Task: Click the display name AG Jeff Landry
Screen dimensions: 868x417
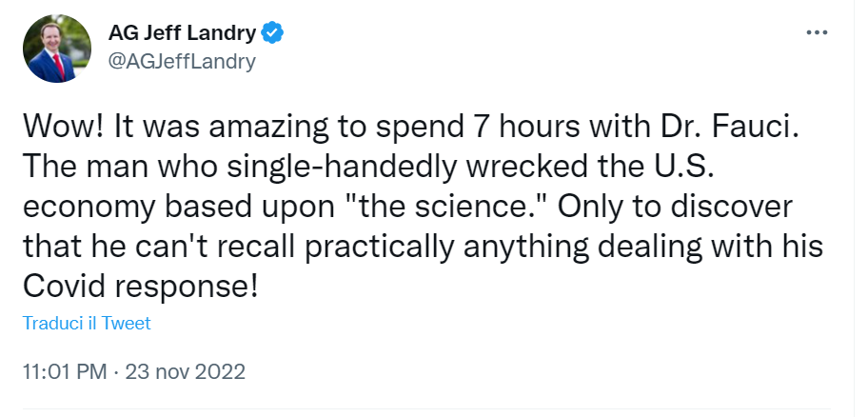Action: (183, 33)
